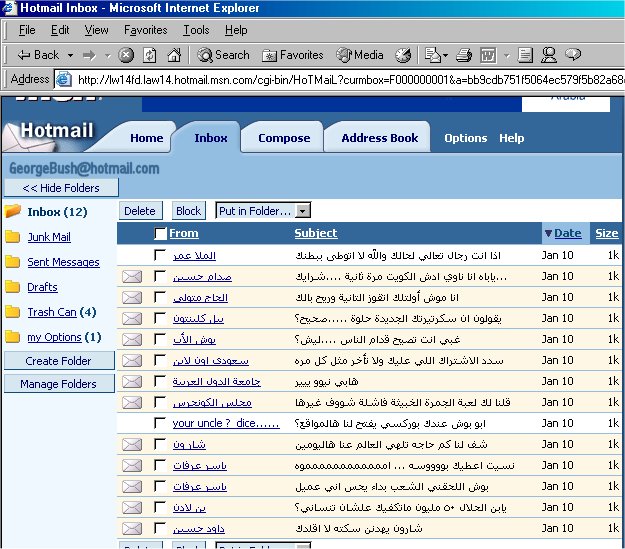Open the Media pane in the toolbar
The width and height of the screenshot is (625, 549).
click(360, 55)
